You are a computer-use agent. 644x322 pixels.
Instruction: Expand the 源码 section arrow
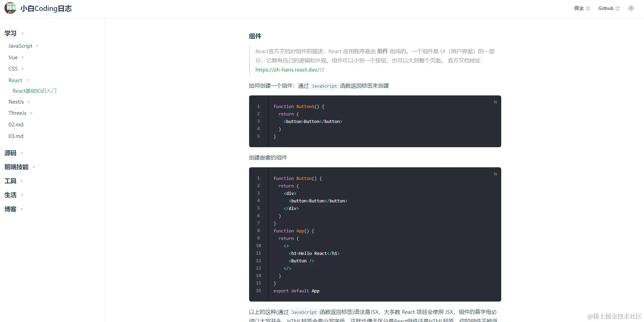(x=22, y=153)
